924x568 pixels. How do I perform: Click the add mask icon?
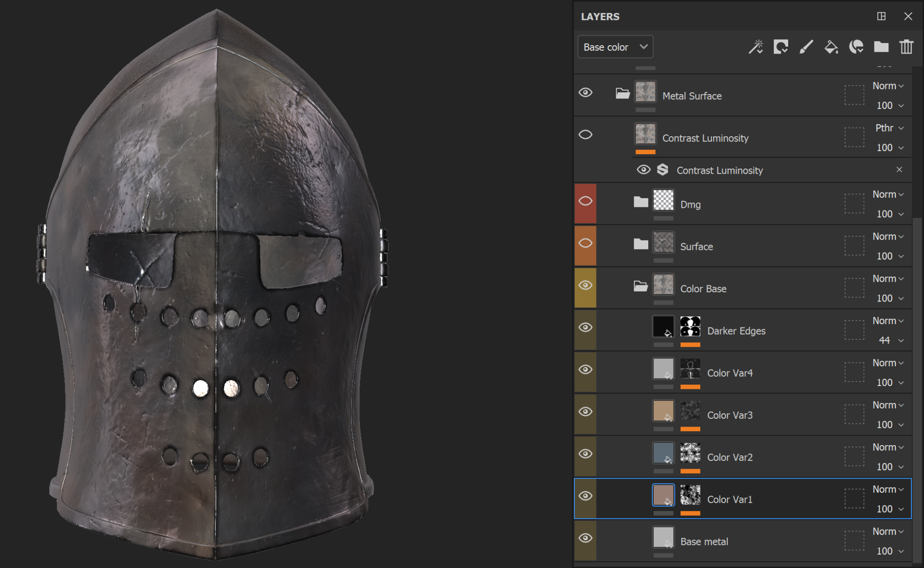(781, 47)
